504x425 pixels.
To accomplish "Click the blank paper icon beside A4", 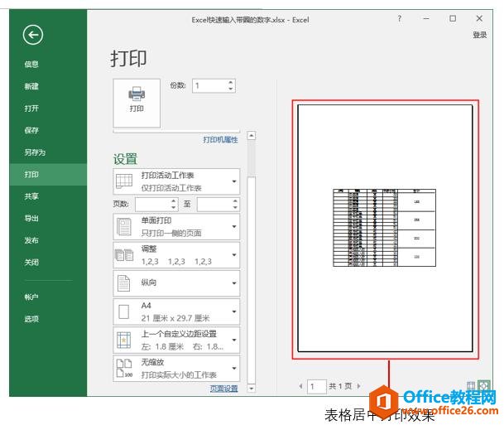I will click(x=124, y=312).
